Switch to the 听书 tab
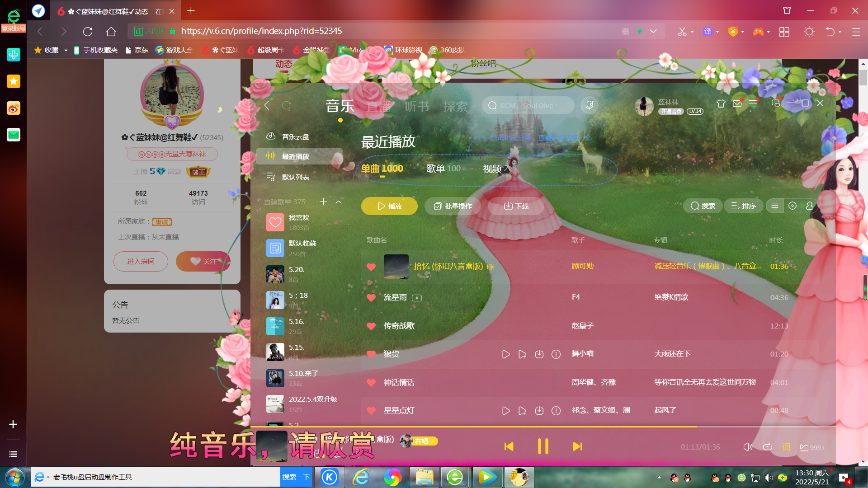868x488 pixels. click(417, 106)
